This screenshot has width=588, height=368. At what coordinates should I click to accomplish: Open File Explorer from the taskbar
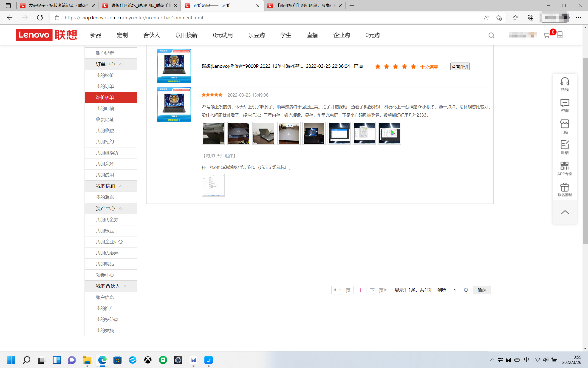pos(87,360)
